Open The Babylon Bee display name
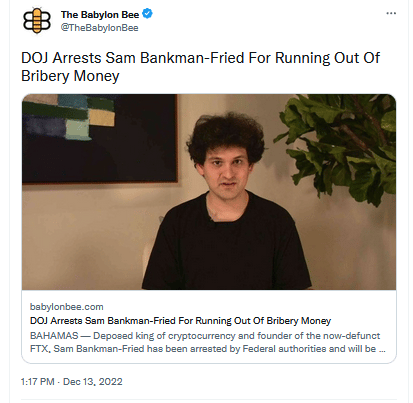The height and width of the screenshot is (403, 413). [x=100, y=15]
